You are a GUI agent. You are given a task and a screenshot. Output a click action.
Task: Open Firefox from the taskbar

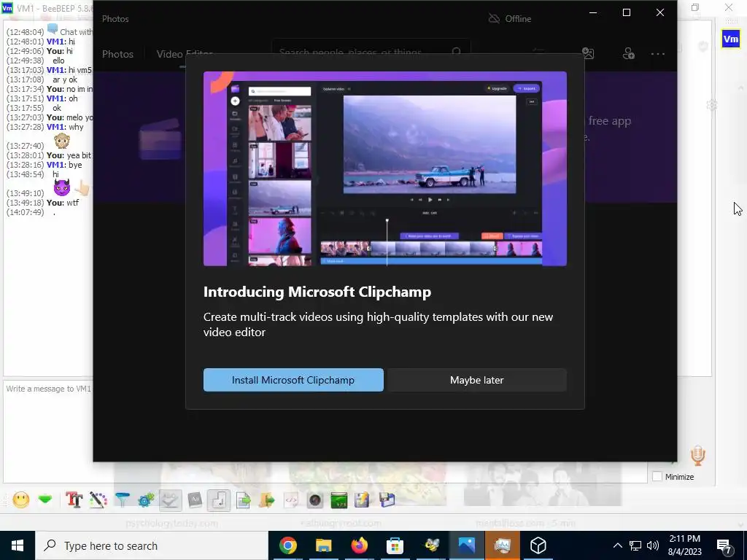tap(359, 545)
